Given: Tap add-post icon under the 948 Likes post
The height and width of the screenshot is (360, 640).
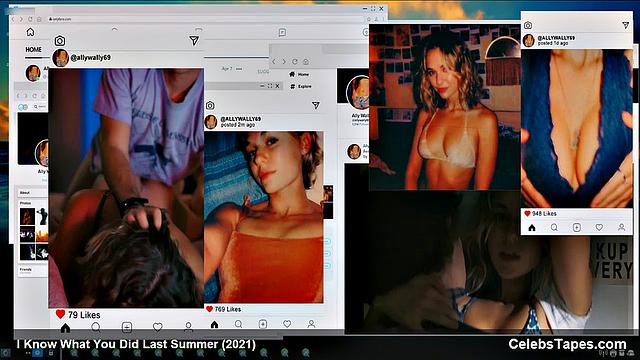Looking at the screenshot, I should click(577, 227).
